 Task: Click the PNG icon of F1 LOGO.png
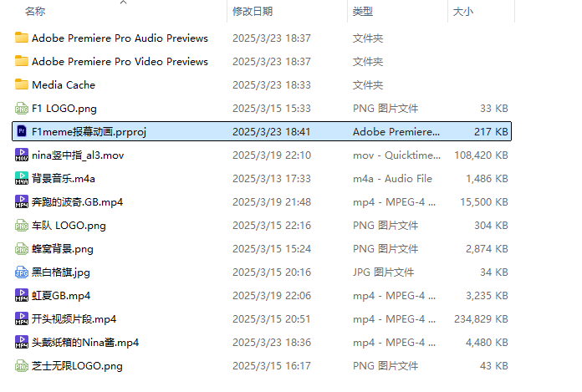[22, 109]
